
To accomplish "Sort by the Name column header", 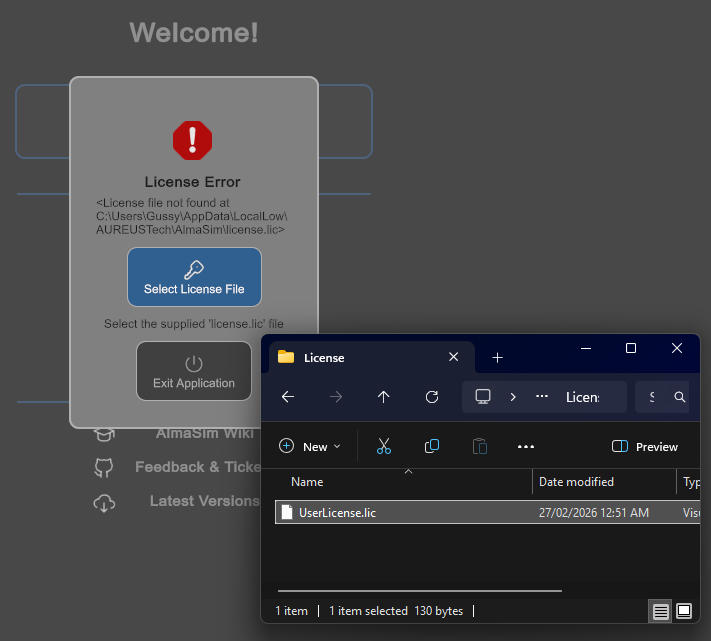I will (307, 482).
